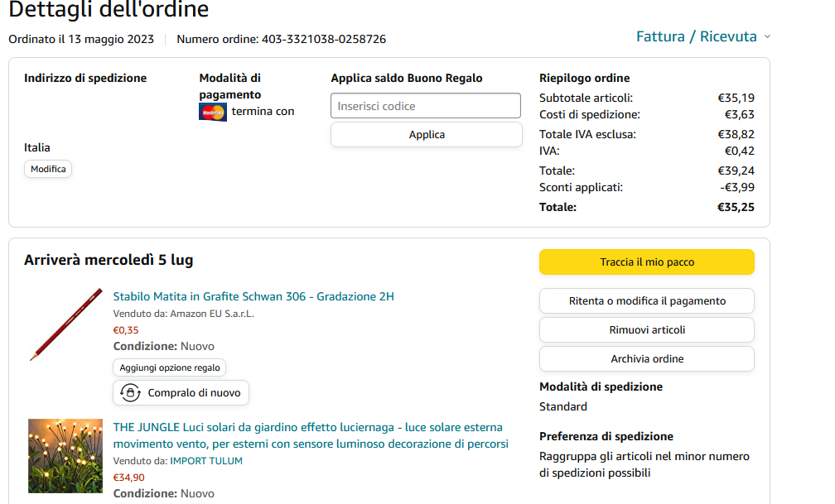Open the Stabilo pencil product image

click(x=65, y=324)
